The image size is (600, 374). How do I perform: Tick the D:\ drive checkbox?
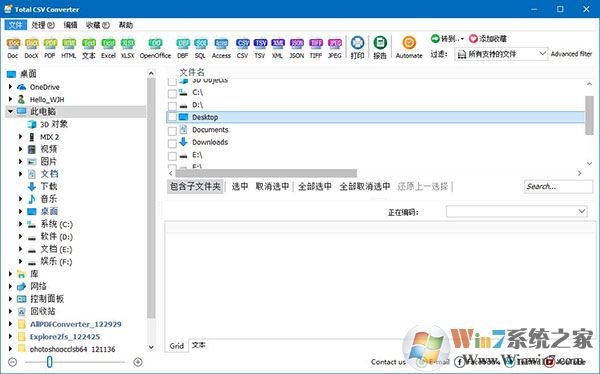[x=172, y=105]
